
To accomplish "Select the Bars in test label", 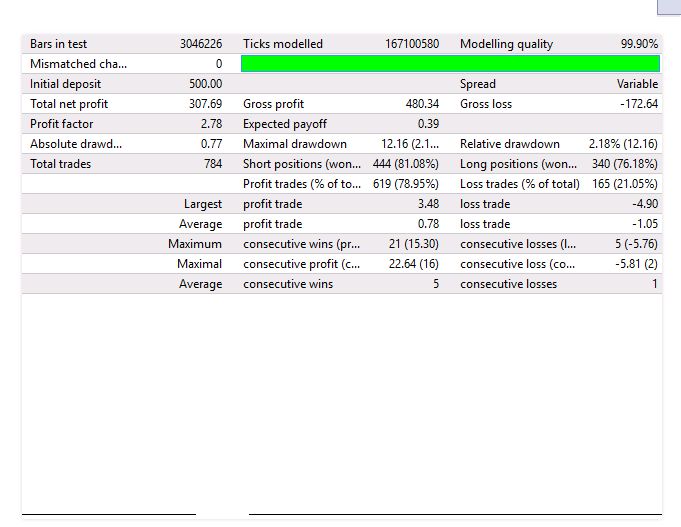I will tap(58, 44).
